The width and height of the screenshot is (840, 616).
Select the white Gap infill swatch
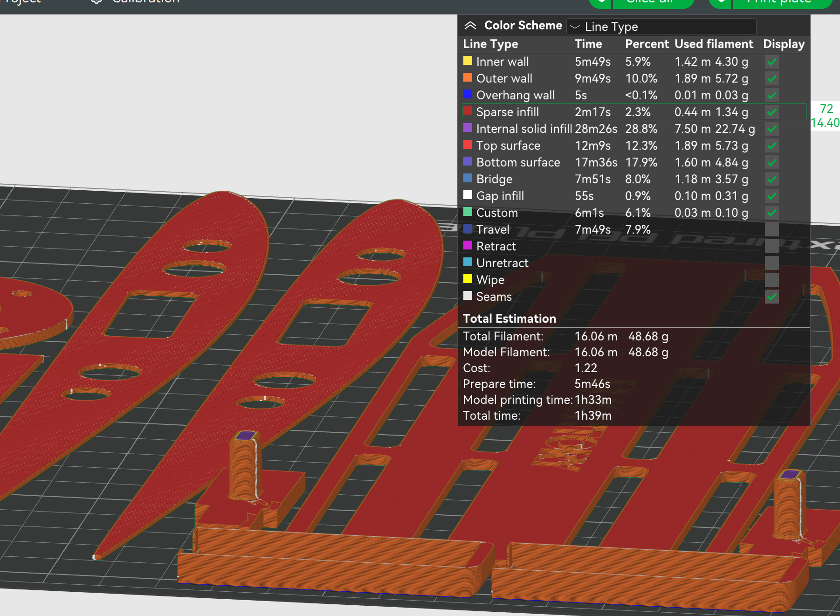point(468,195)
